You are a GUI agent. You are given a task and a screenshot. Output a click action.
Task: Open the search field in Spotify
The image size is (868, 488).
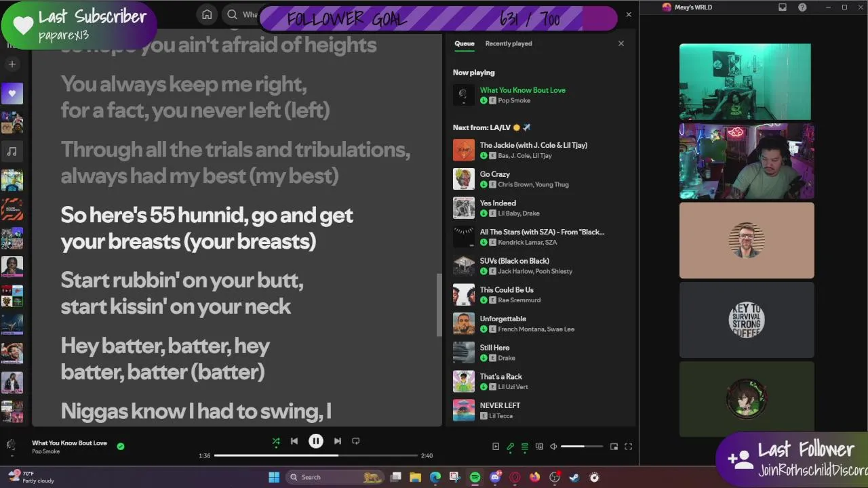coord(241,14)
